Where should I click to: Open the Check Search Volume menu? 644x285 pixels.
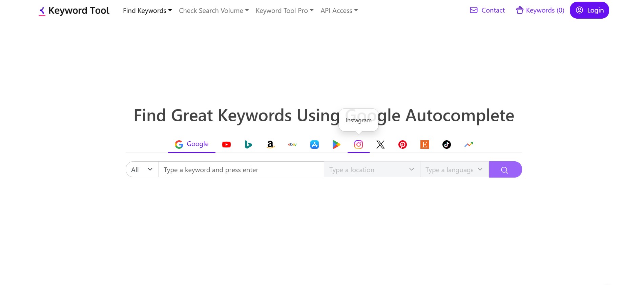(x=214, y=11)
